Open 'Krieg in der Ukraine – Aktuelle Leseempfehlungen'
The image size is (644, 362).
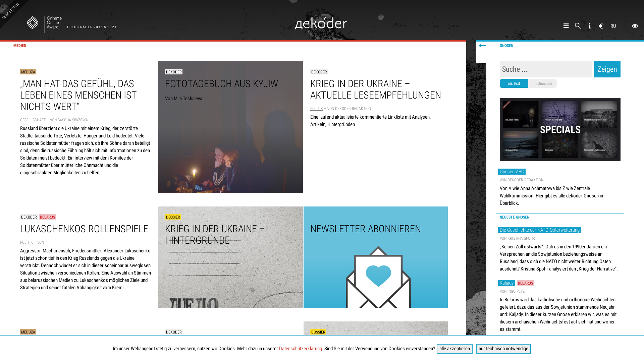coord(376,89)
